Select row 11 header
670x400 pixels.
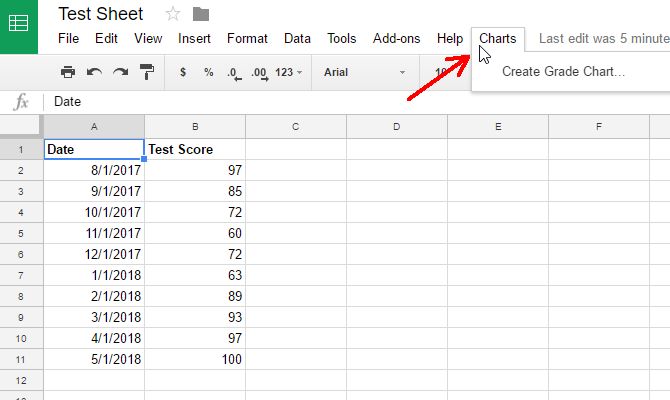click(x=21, y=359)
